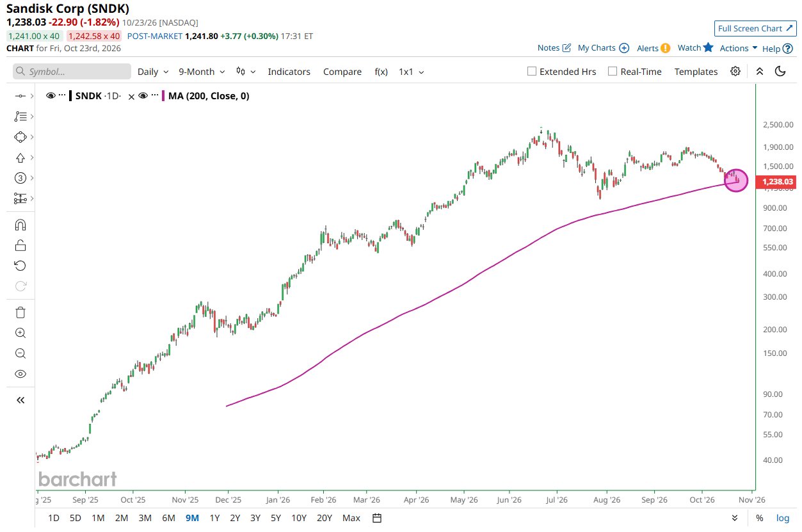
Task: Collapse the chart header with double chevron
Action: [759, 71]
